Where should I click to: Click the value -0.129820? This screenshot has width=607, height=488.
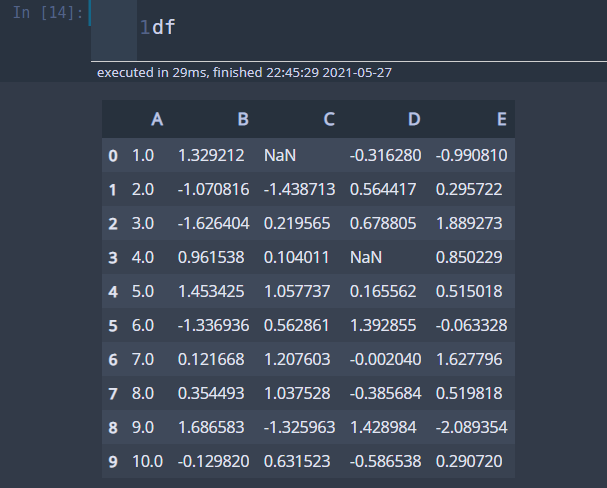point(213,462)
